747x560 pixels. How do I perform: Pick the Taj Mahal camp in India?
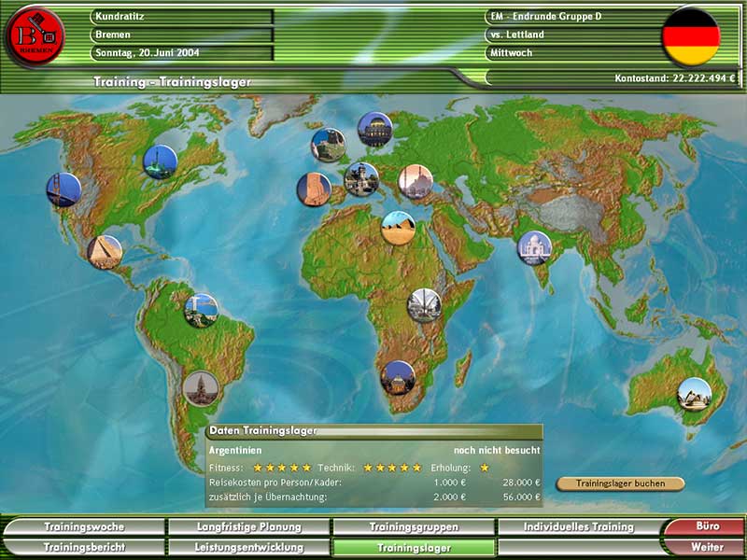click(534, 247)
